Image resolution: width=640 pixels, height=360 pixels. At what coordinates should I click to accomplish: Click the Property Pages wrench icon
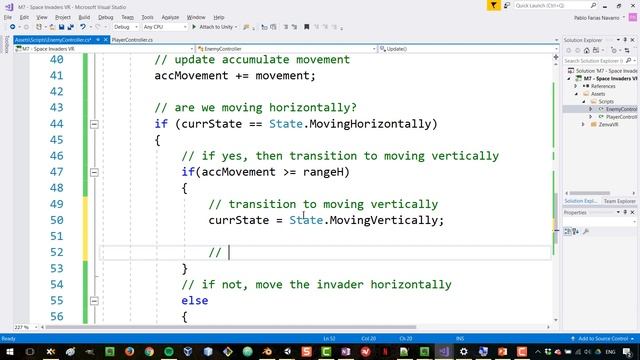(586, 231)
